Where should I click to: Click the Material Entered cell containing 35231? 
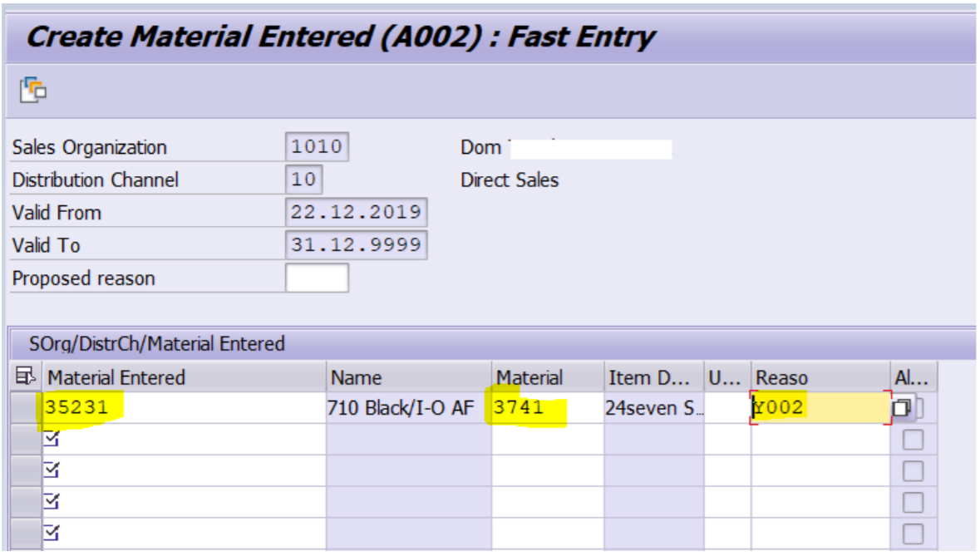184,408
